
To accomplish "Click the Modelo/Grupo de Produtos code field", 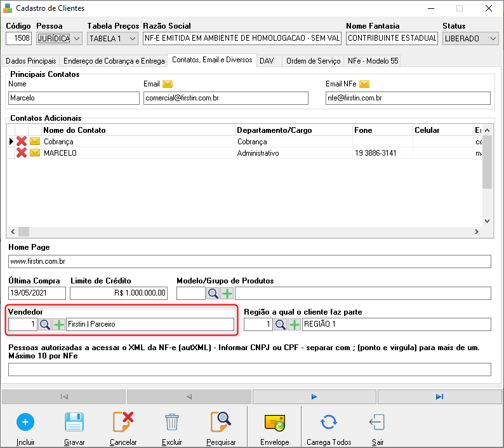I will point(191,293).
